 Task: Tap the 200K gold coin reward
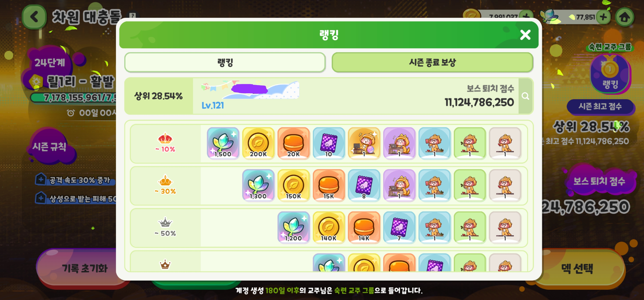pyautogui.click(x=258, y=143)
